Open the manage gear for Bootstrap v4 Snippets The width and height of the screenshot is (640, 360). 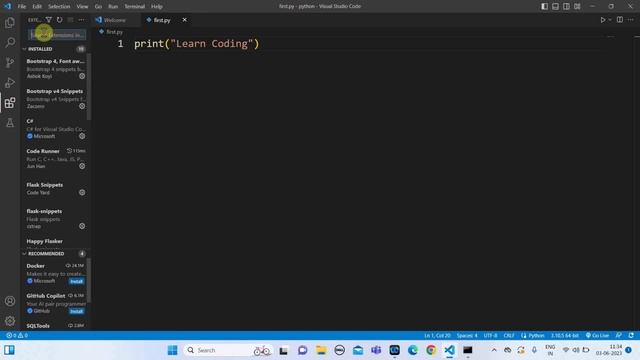tap(82, 106)
